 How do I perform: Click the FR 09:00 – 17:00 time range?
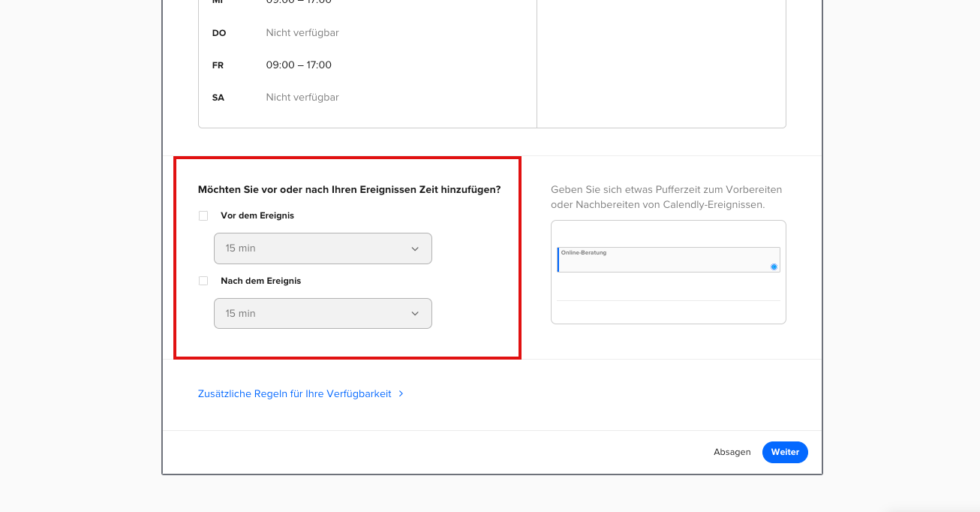tap(299, 65)
